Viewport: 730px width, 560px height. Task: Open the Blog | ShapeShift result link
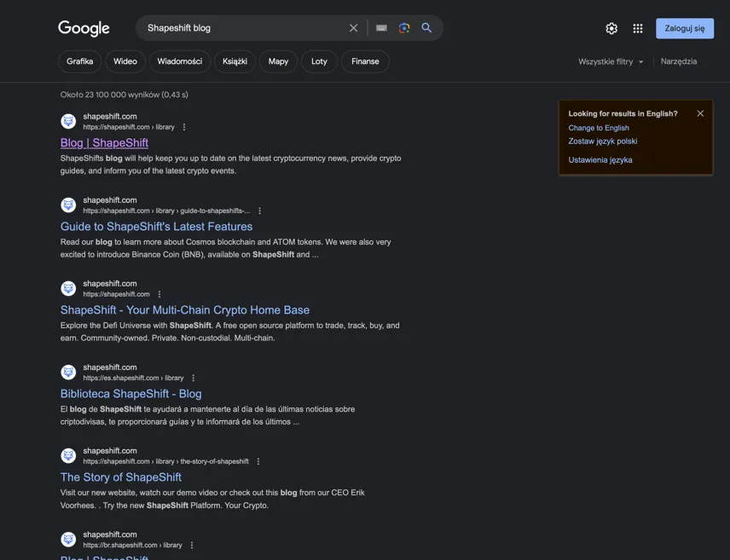tap(104, 143)
